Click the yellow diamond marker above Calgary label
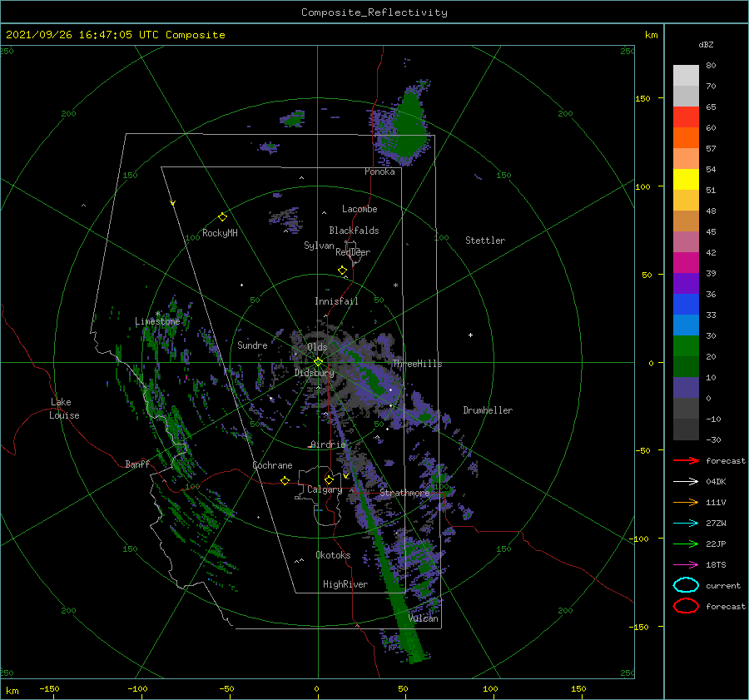 pyautogui.click(x=329, y=479)
